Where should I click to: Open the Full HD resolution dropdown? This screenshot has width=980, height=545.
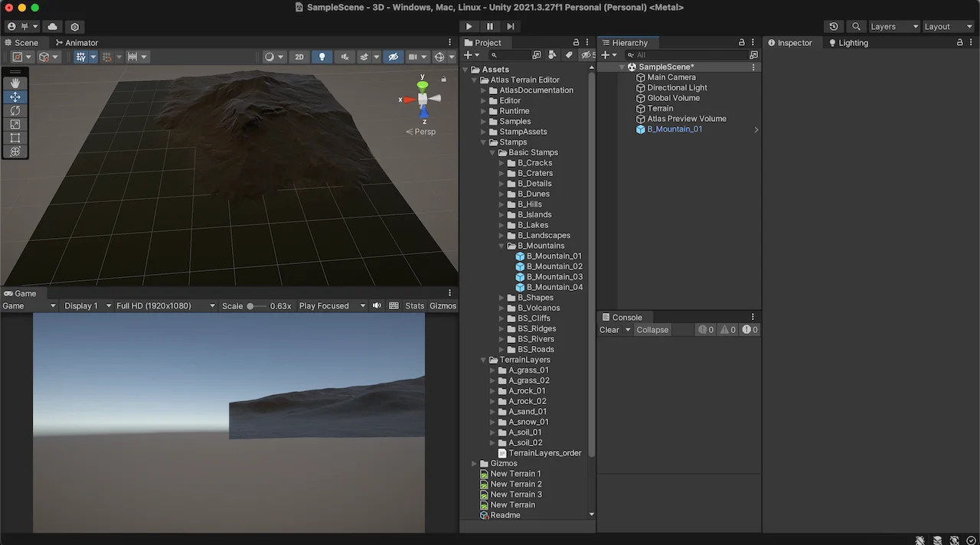pyautogui.click(x=166, y=306)
